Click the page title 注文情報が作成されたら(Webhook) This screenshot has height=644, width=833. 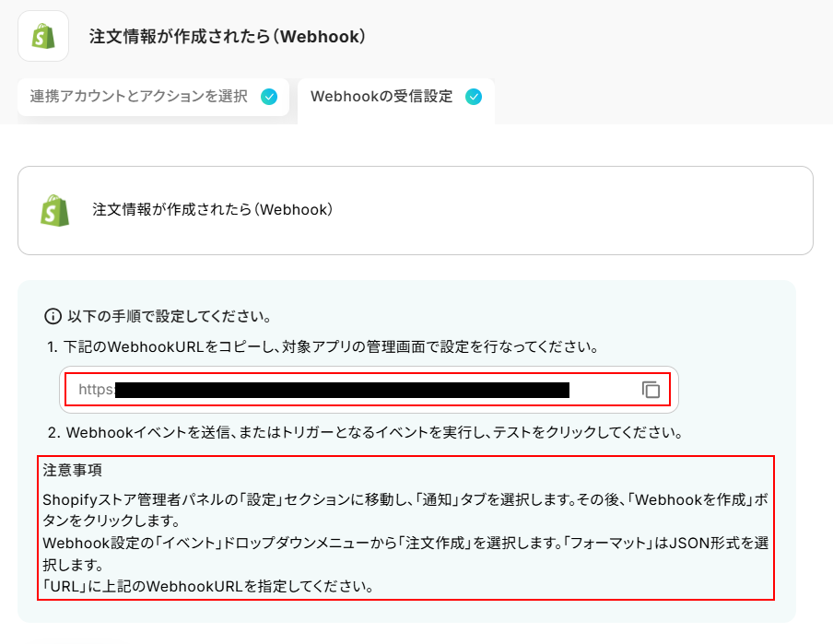point(228,36)
